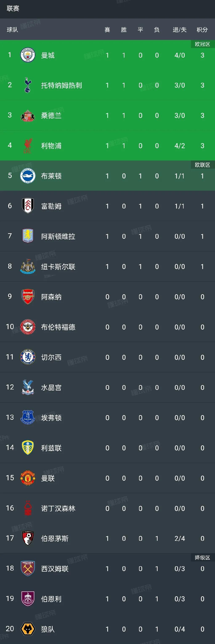Open the 联赛 section header

click(13, 8)
